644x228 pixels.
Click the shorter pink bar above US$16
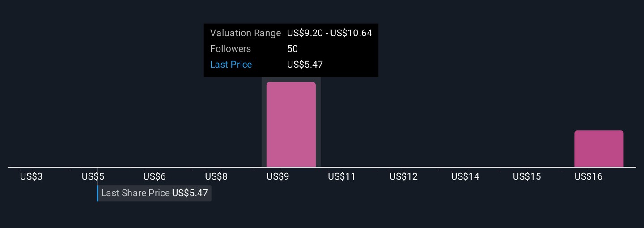[x=598, y=149]
